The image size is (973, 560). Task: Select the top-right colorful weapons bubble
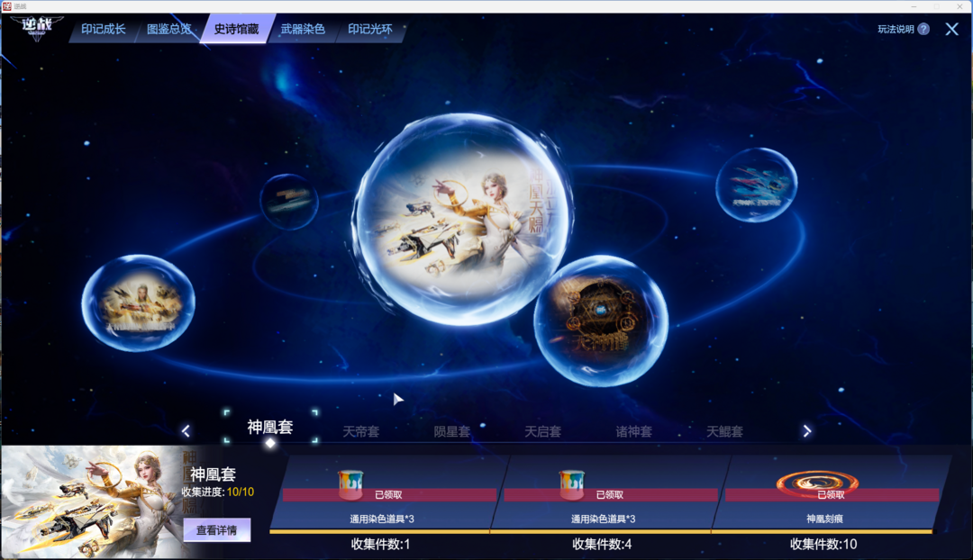pos(757,185)
